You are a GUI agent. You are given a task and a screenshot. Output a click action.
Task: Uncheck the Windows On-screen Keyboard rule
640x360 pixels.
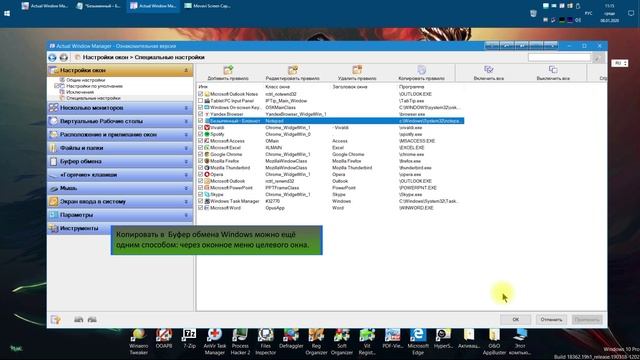200,107
